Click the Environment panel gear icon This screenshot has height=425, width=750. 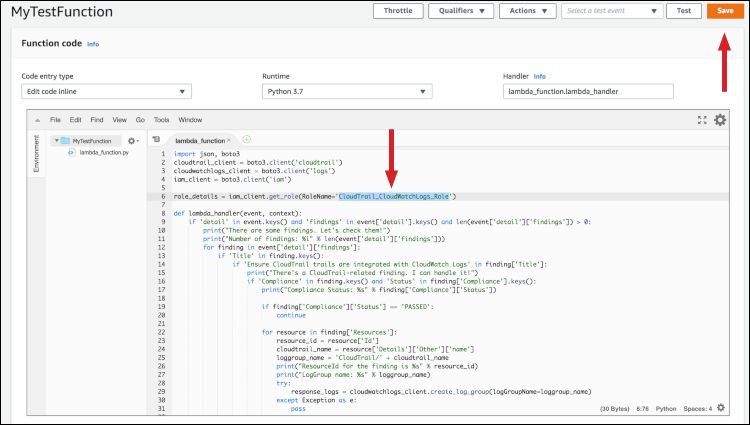[131, 141]
